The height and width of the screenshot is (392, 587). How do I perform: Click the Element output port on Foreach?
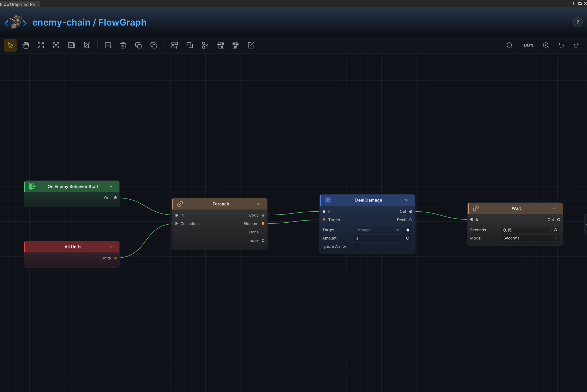(x=263, y=224)
